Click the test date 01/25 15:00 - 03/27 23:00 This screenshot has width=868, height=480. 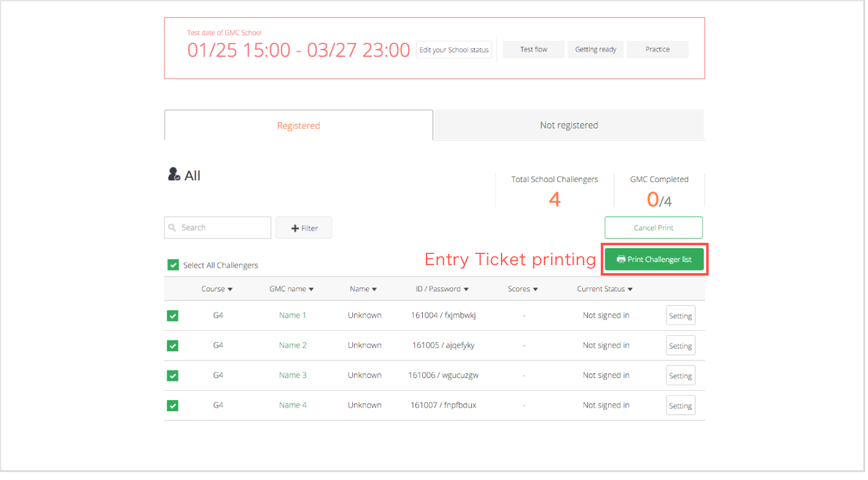pos(298,50)
